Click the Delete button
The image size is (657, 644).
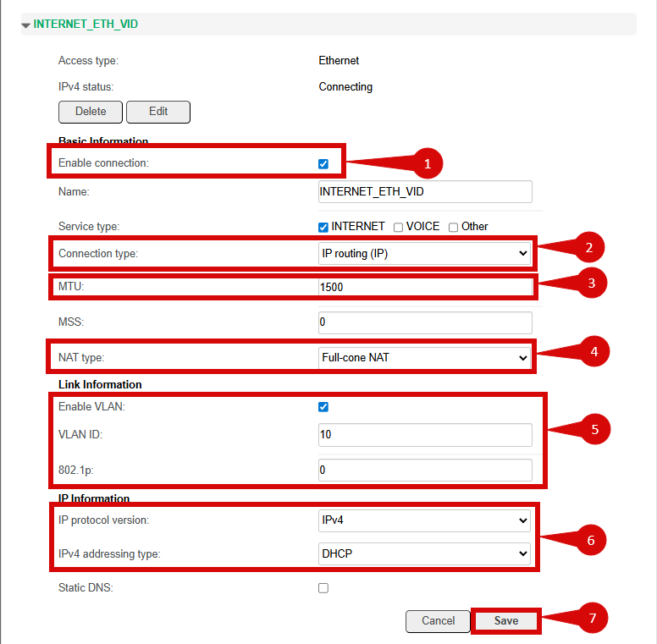pyautogui.click(x=91, y=112)
